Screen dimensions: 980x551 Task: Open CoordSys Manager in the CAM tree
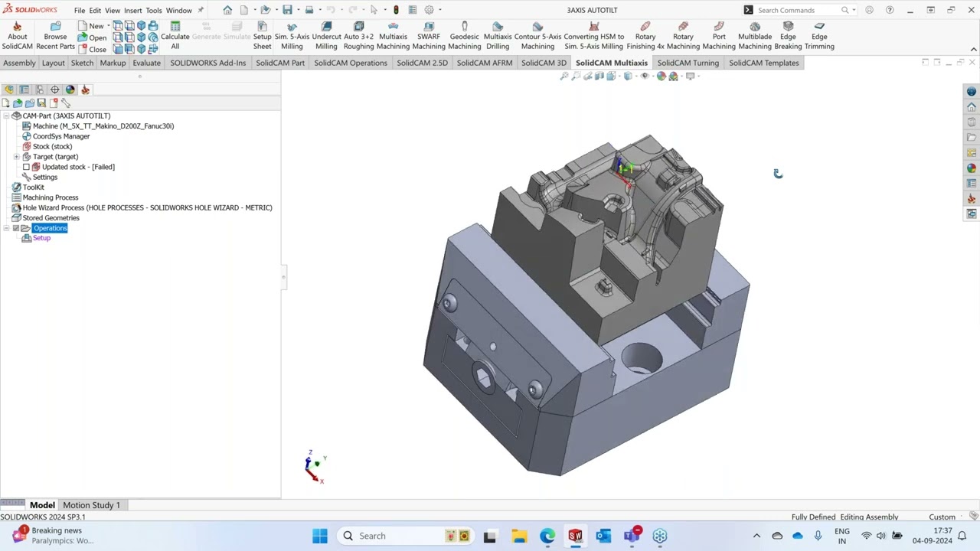pyautogui.click(x=61, y=136)
